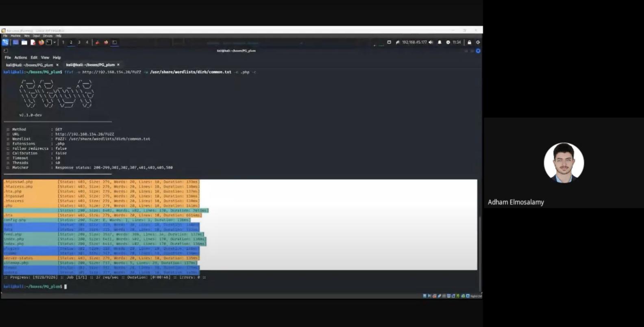Click the terminal's vertical scrollbar

[480, 252]
